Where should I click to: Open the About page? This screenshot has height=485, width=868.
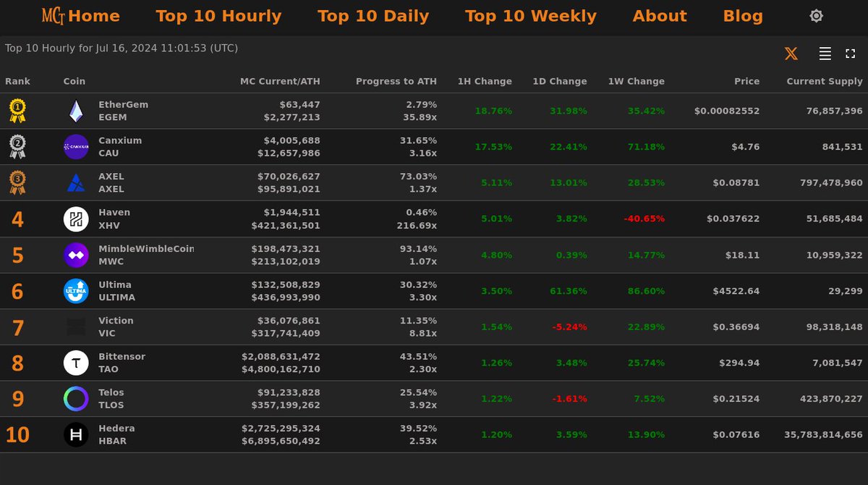pyautogui.click(x=660, y=16)
